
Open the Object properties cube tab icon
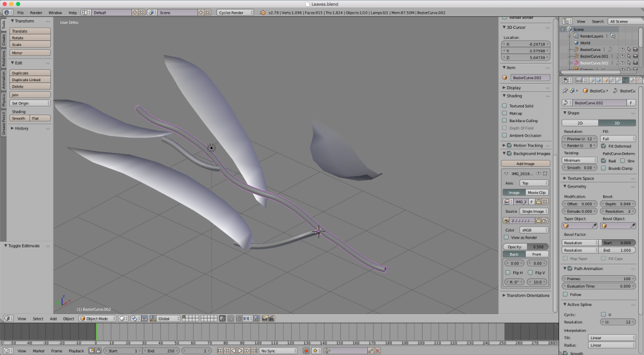coord(606,80)
